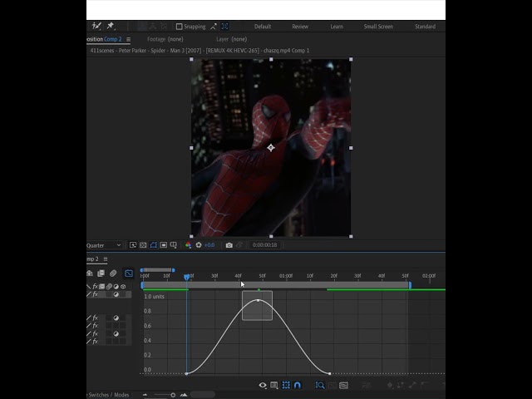The image size is (532, 399).
Task: Take a snapshot with the camera icon
Action: pyautogui.click(x=229, y=245)
